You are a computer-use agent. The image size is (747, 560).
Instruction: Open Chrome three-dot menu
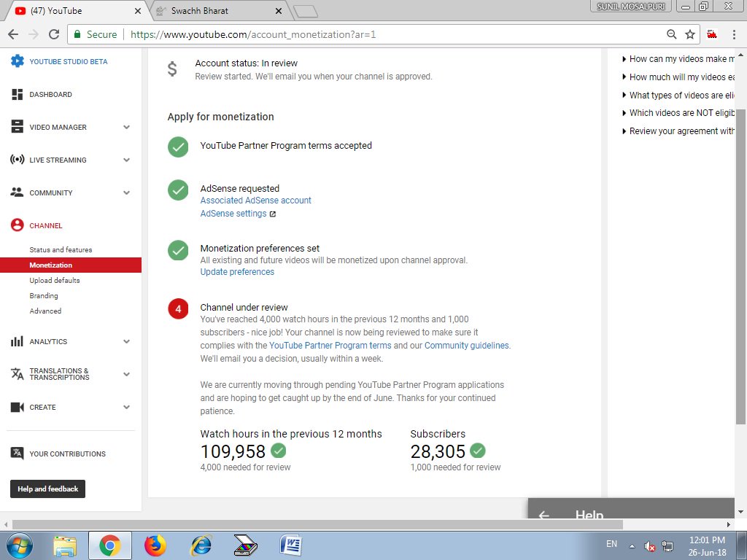[734, 34]
